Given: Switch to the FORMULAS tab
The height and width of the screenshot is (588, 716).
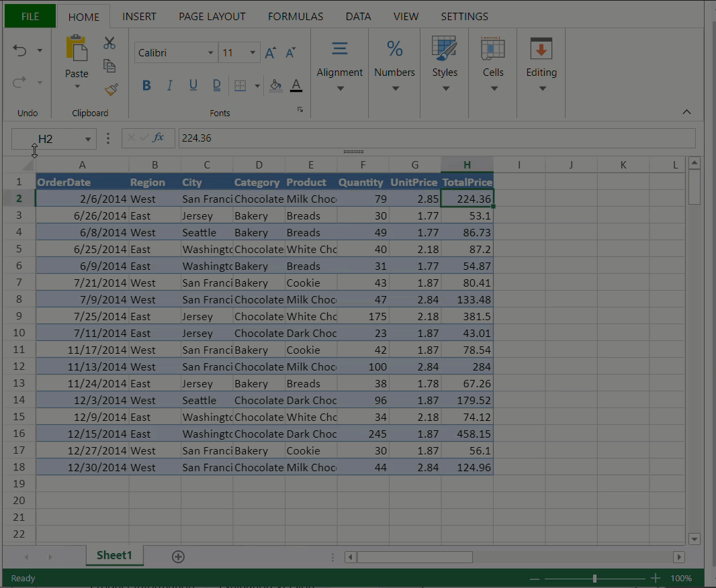Looking at the screenshot, I should coord(296,16).
